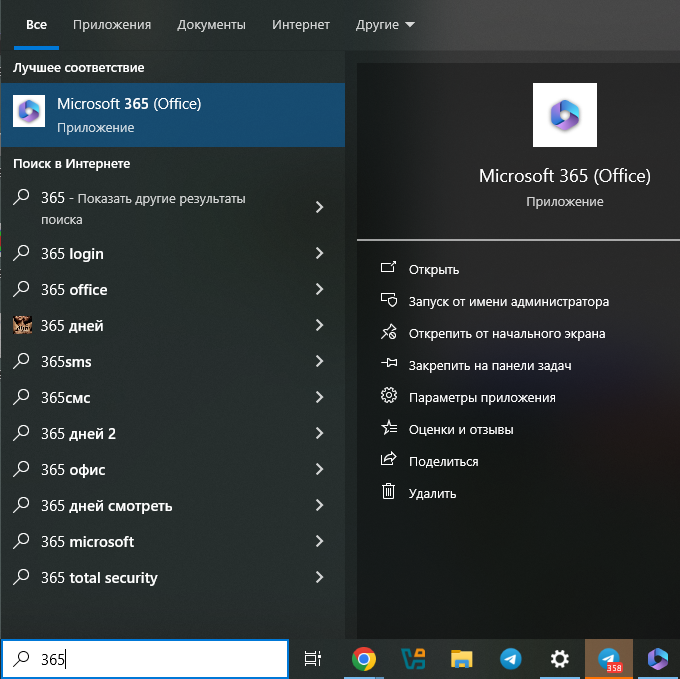680x679 pixels.
Task: Switch to the Интернет tab
Action: point(301,25)
